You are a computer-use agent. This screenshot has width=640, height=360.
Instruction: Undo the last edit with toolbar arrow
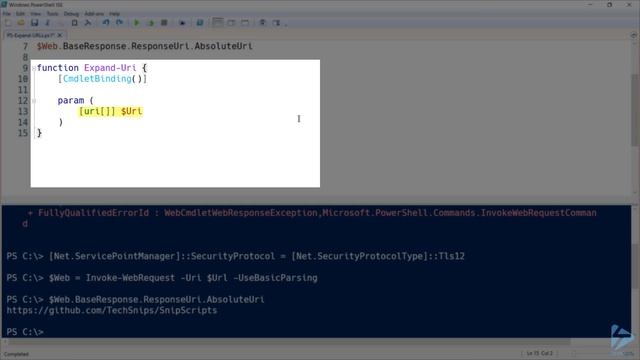click(106, 23)
